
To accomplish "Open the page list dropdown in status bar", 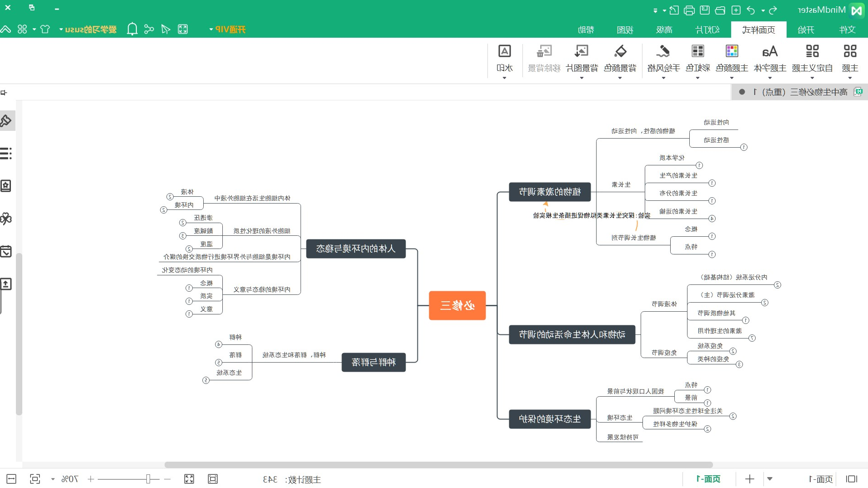I will 770,479.
